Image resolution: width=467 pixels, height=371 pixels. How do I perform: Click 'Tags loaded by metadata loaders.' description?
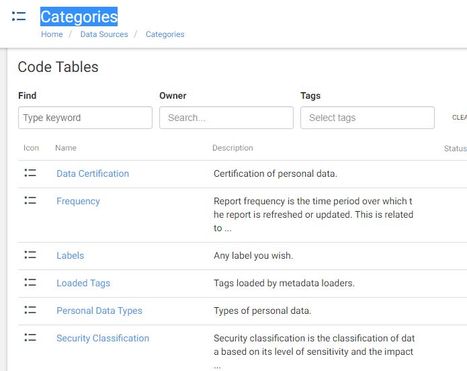pyautogui.click(x=284, y=283)
